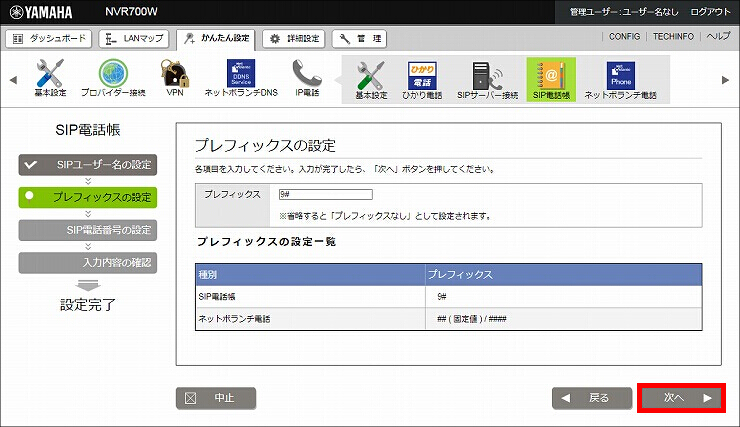Image resolution: width=740 pixels, height=427 pixels.
Task: Select the IP電話 handset icon
Action: click(x=307, y=78)
